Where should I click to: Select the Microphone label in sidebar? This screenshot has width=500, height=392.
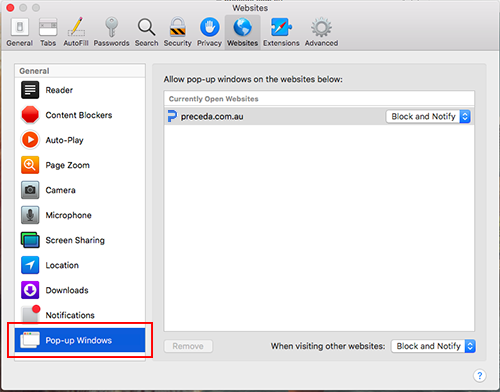pyautogui.click(x=68, y=215)
